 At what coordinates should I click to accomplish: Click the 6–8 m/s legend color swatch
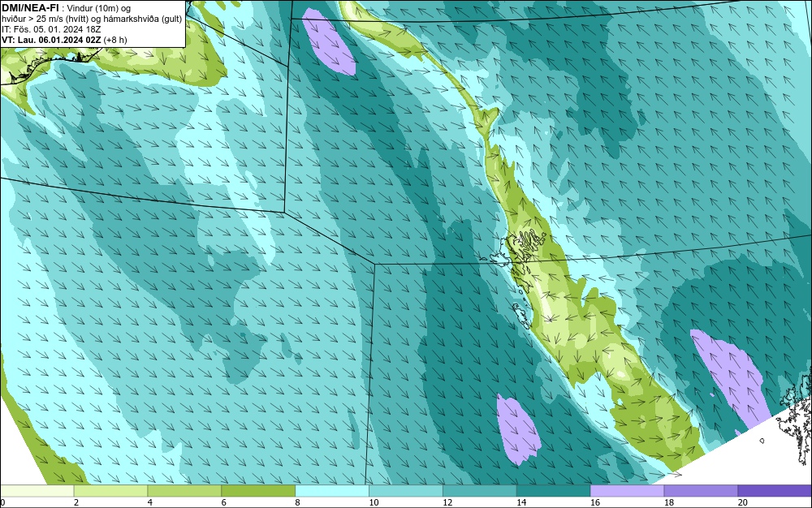pos(258,491)
